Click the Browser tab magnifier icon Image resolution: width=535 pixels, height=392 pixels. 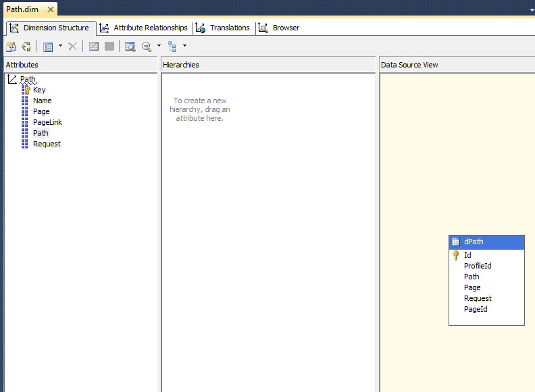[263, 28]
